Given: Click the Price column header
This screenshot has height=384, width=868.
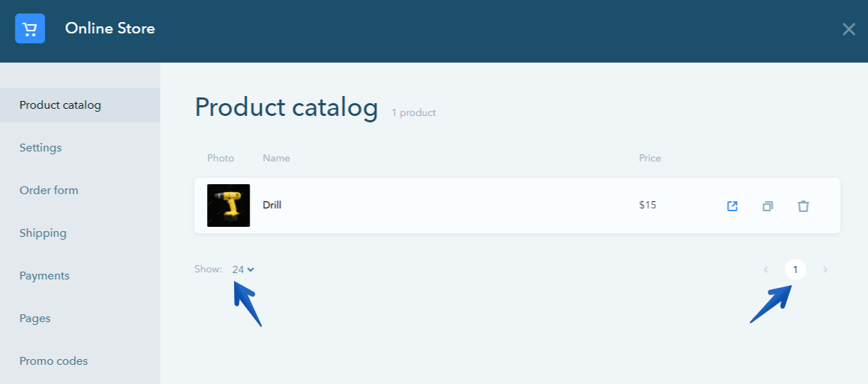Looking at the screenshot, I should point(650,158).
